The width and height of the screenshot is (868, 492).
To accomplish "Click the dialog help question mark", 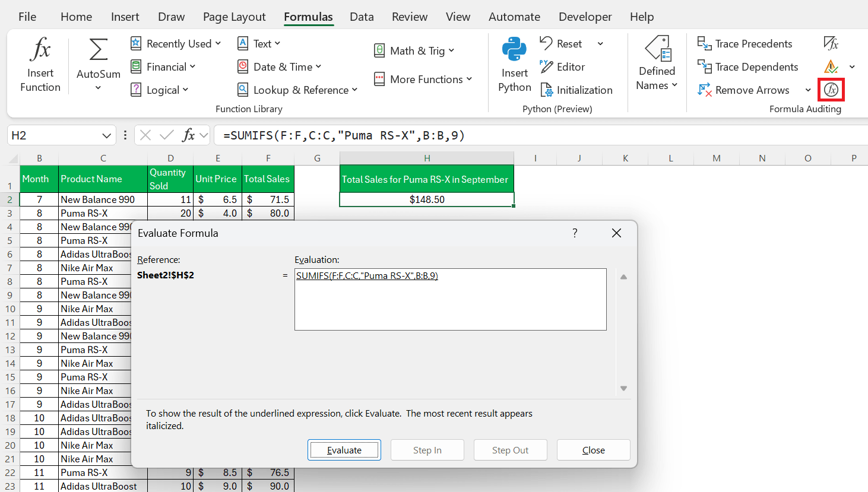I will [x=575, y=233].
